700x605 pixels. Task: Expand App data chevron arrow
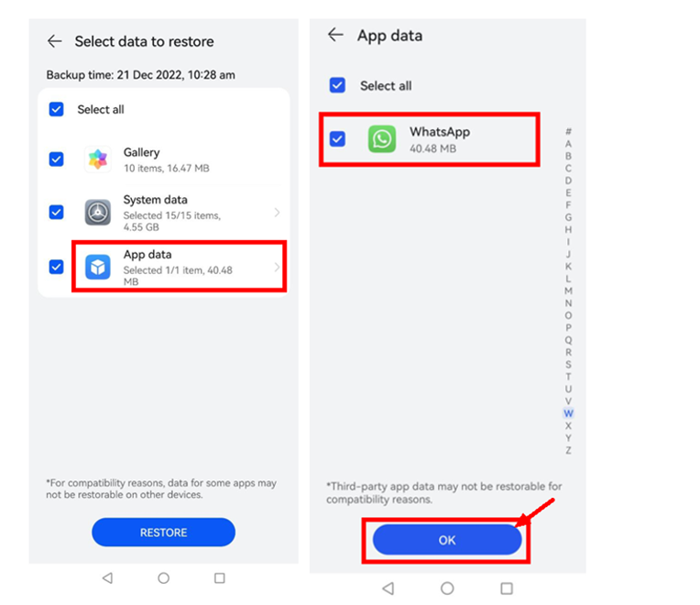pos(277,267)
